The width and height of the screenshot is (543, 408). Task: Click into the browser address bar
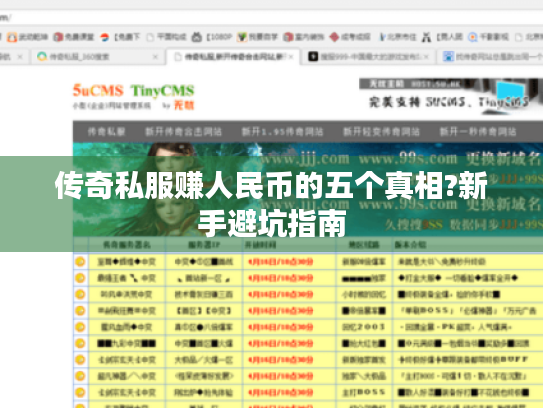tap(272, 18)
